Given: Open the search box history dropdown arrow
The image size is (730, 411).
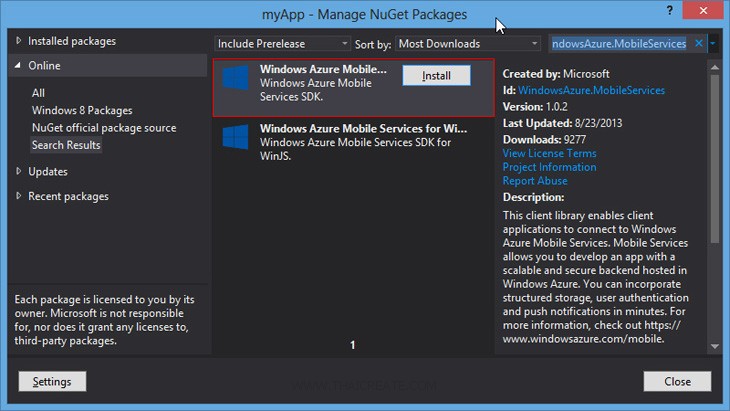Looking at the screenshot, I should pyautogui.click(x=713, y=43).
